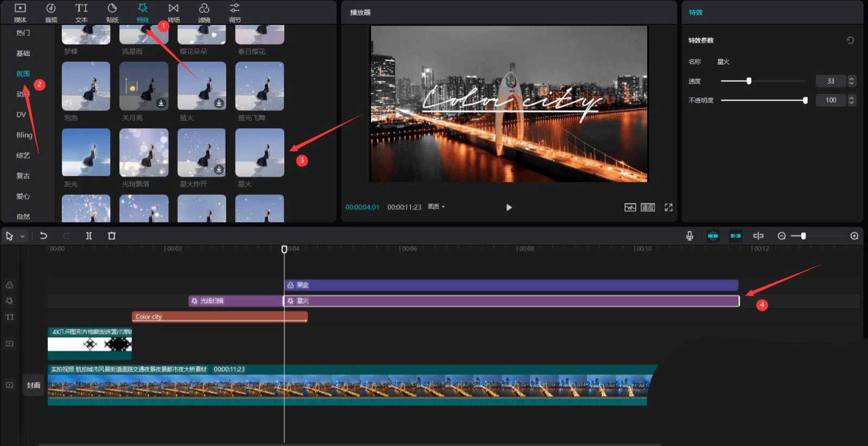Toggle auto snapping in timeline toolbar

tap(736, 235)
